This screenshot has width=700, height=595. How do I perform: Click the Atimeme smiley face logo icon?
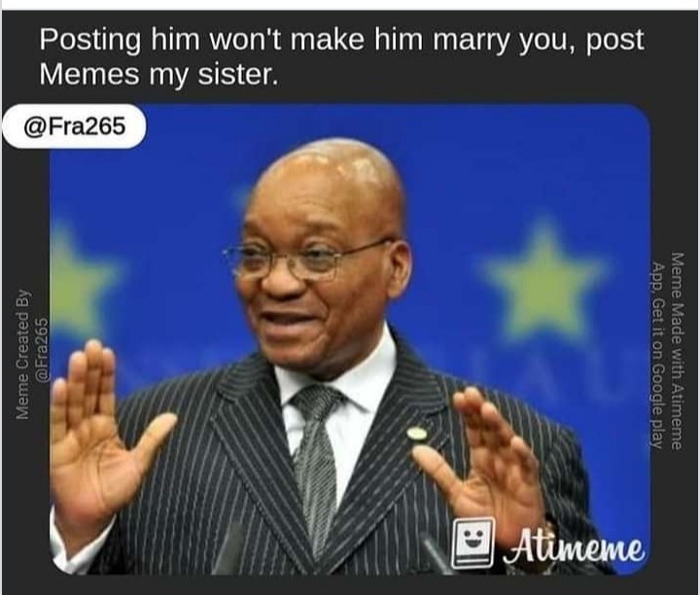click(x=472, y=542)
